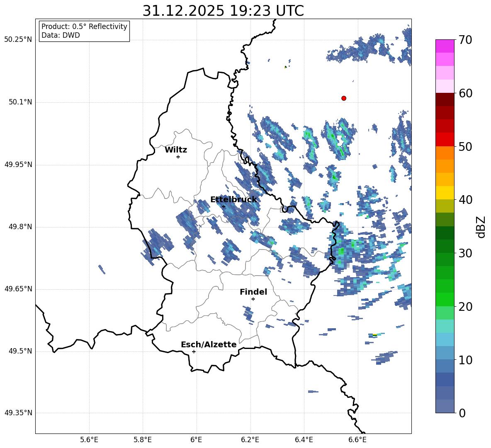Click the Findel station cross marker
This screenshot has height=448, width=491.
(253, 299)
